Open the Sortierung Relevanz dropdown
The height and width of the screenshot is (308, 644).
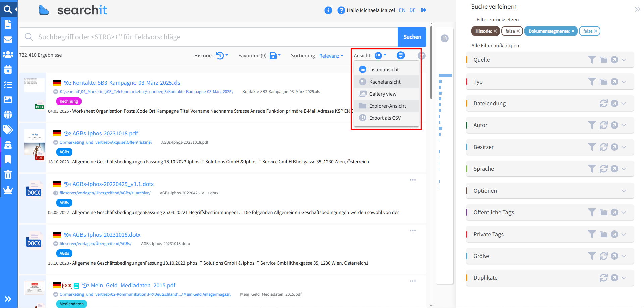pyautogui.click(x=331, y=56)
